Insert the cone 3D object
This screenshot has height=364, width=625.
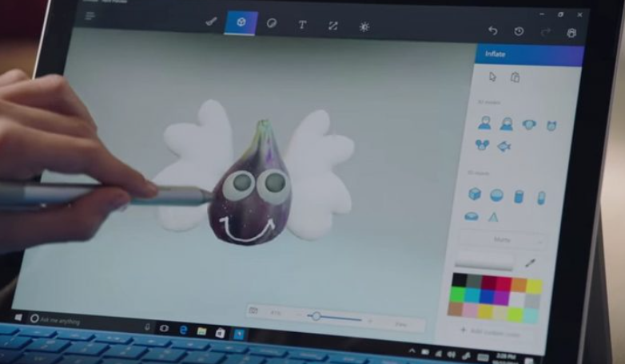[493, 216]
